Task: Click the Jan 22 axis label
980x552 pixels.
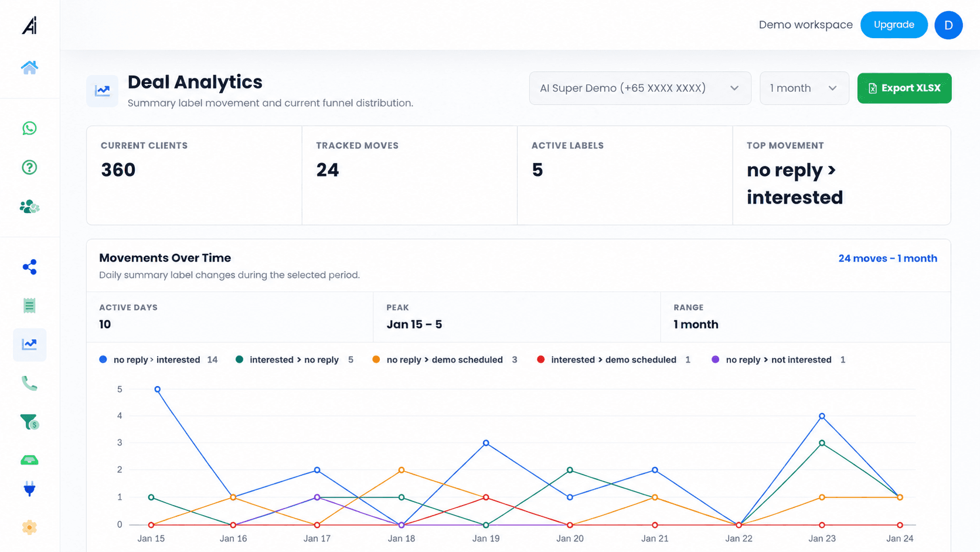Action: (739, 539)
